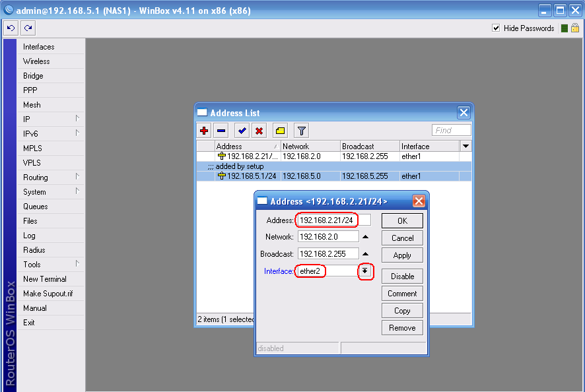Image resolution: width=585 pixels, height=392 pixels.
Task: Open the Bridge menu item
Action: click(x=51, y=76)
